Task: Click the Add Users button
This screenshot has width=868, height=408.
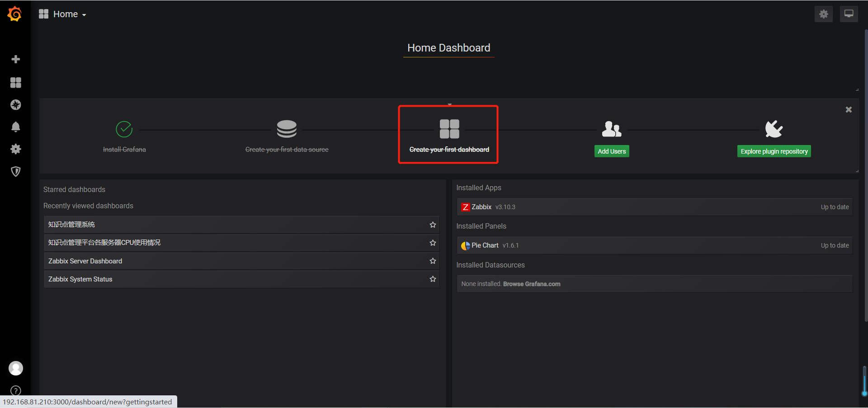Action: 611,151
